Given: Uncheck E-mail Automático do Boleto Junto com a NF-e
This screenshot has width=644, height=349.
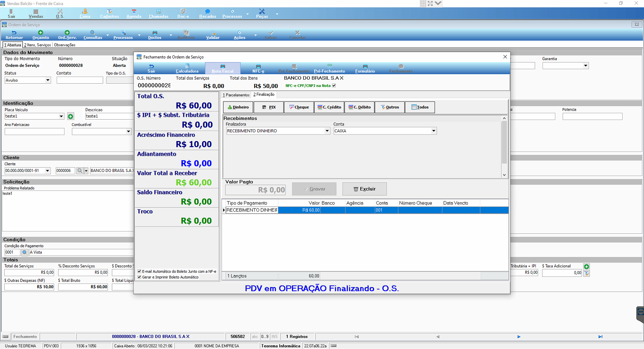Looking at the screenshot, I should pos(139,271).
